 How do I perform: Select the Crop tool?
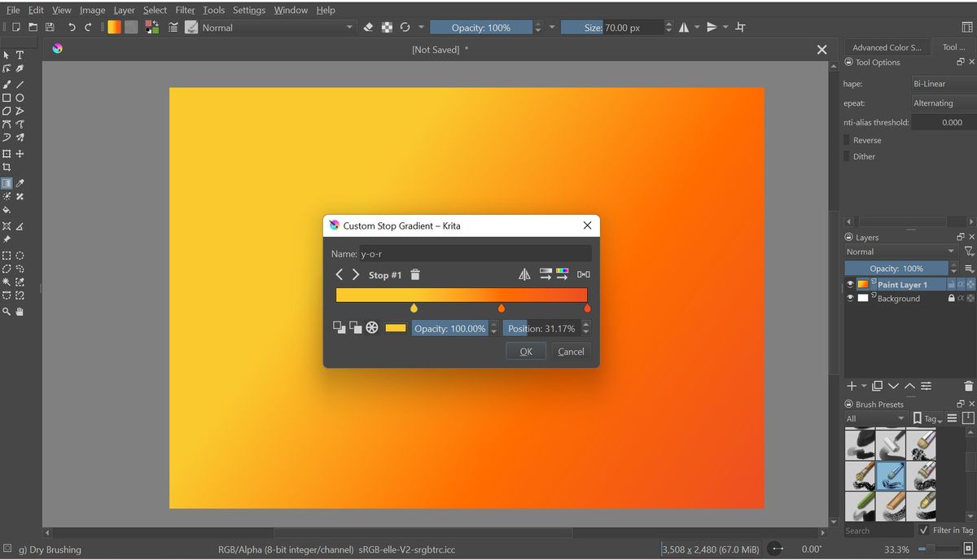(7, 168)
